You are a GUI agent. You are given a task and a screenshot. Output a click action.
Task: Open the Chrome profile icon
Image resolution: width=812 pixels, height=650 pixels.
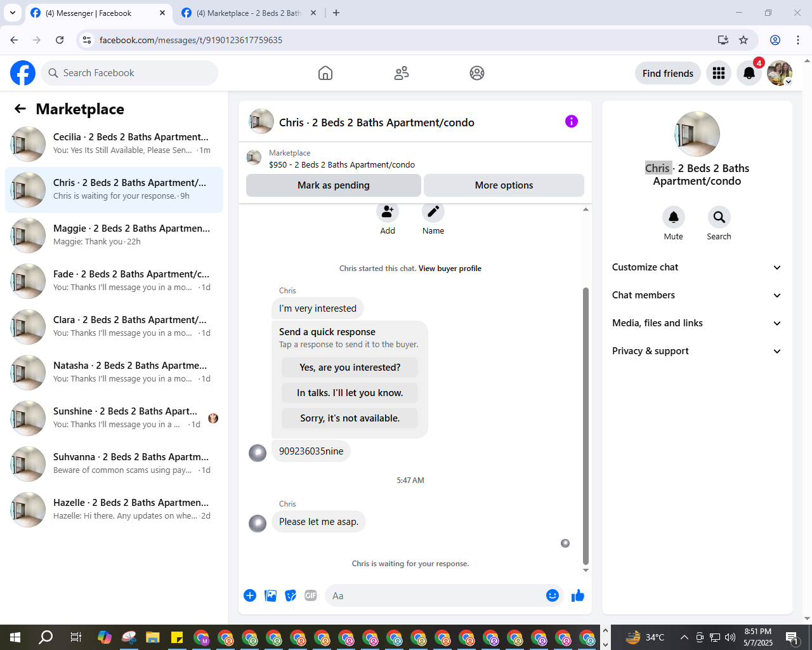coord(775,40)
